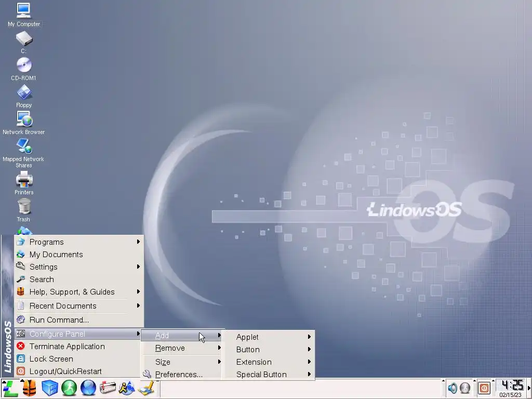This screenshot has width=532, height=399.
Task: Expand the Programs submenu
Action: pos(79,242)
